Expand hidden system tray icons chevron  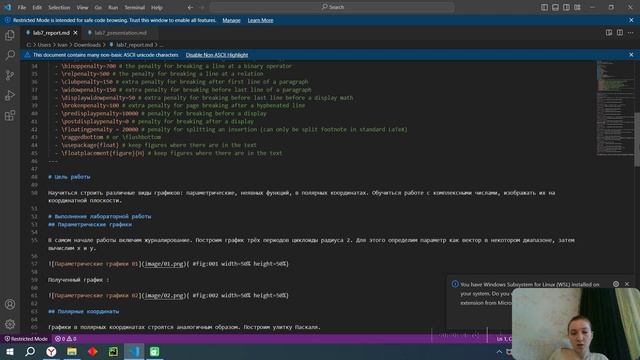(499, 352)
